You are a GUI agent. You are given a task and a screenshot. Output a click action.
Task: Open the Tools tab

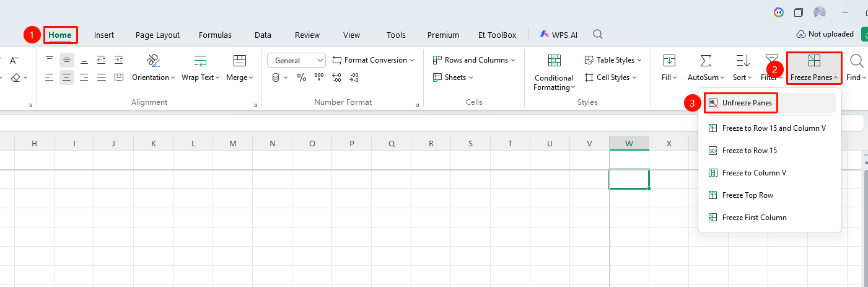(x=396, y=35)
